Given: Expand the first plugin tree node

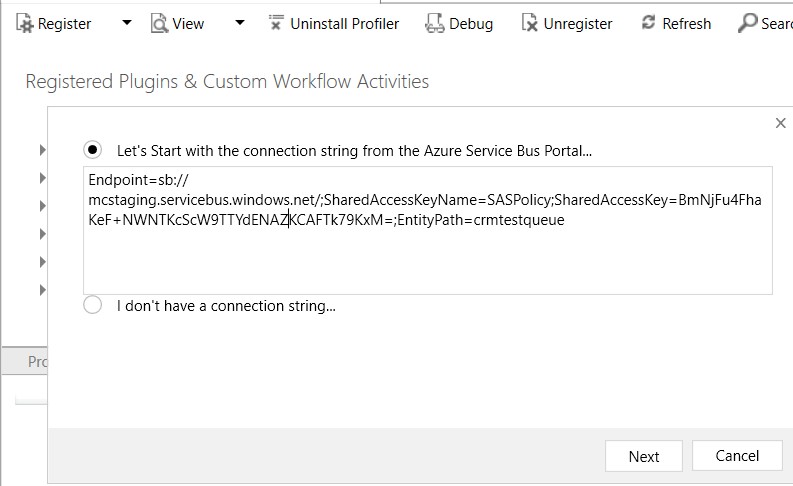Looking at the screenshot, I should [x=43, y=150].
